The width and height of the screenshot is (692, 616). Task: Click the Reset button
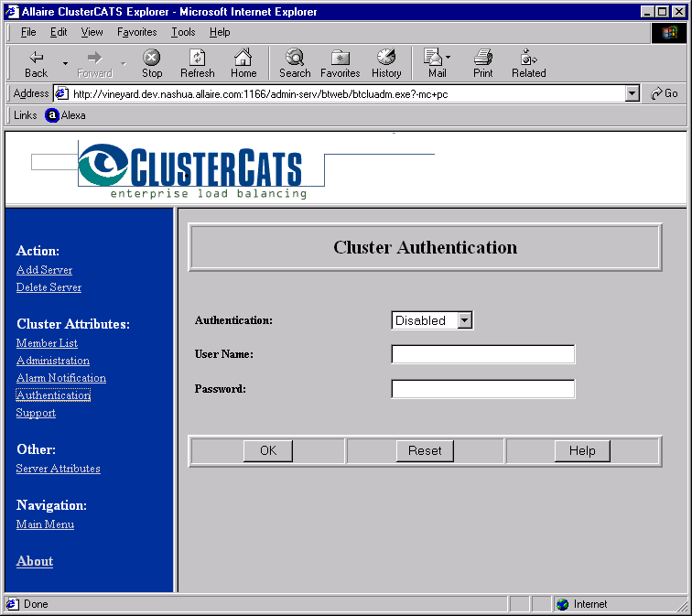tap(425, 450)
